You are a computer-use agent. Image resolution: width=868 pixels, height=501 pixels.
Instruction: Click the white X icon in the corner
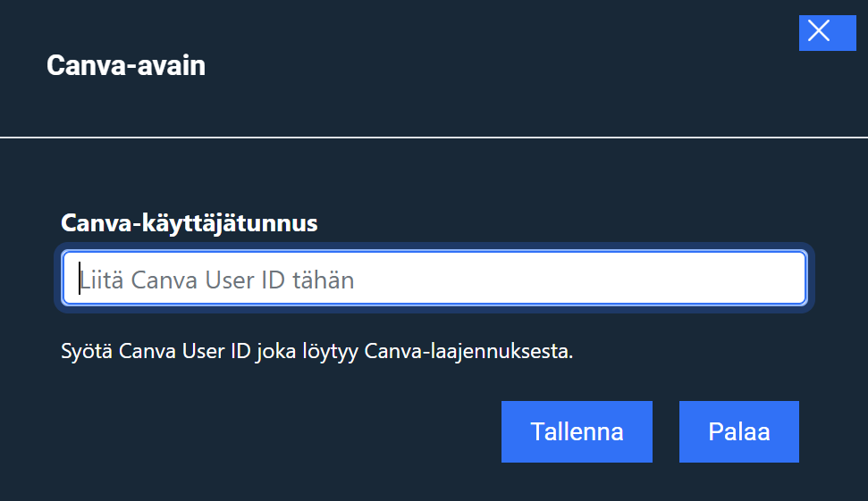pos(819,31)
